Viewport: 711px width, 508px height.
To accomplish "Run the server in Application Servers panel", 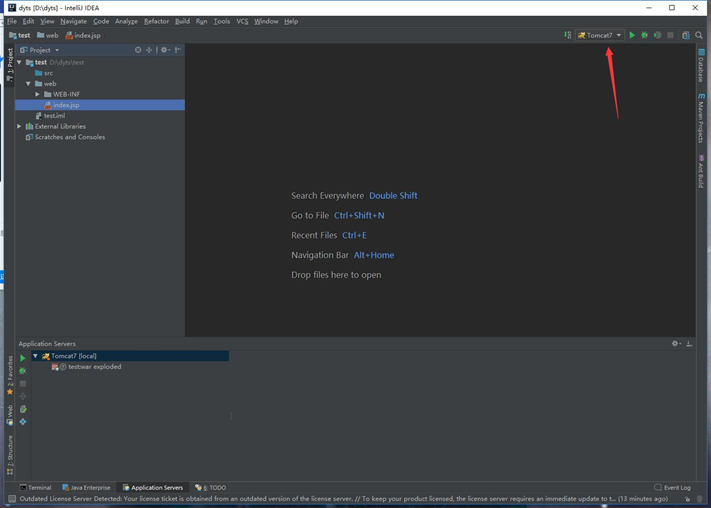I will (23, 358).
